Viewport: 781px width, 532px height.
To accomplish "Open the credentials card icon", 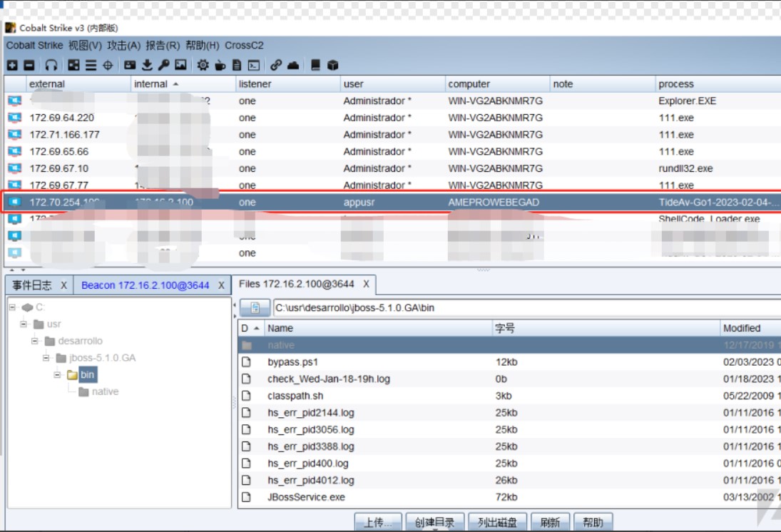I will [x=130, y=65].
